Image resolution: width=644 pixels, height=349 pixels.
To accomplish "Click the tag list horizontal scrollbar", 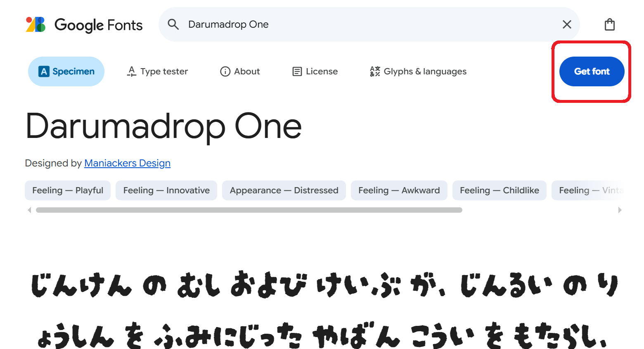I will (249, 210).
